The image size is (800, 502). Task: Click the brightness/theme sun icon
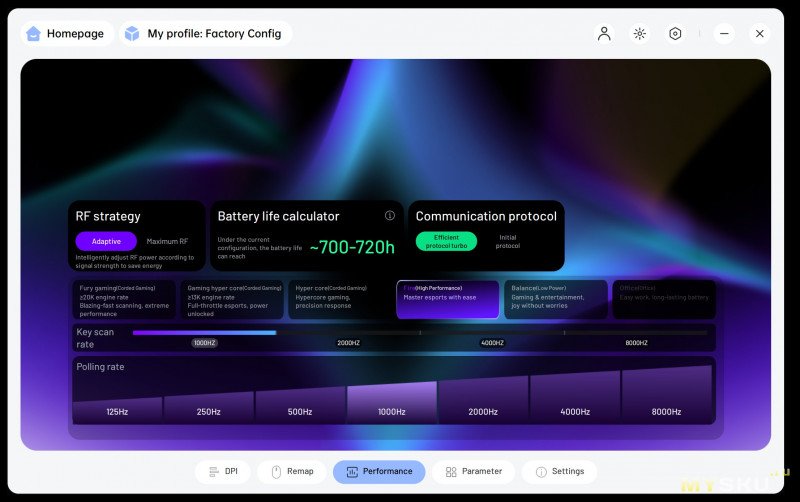point(640,33)
